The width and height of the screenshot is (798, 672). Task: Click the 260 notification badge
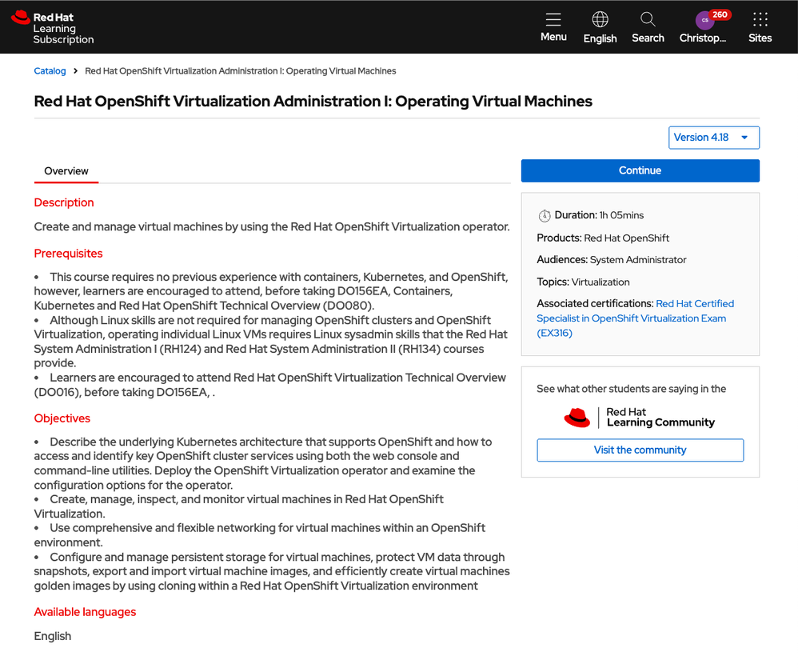pos(720,14)
